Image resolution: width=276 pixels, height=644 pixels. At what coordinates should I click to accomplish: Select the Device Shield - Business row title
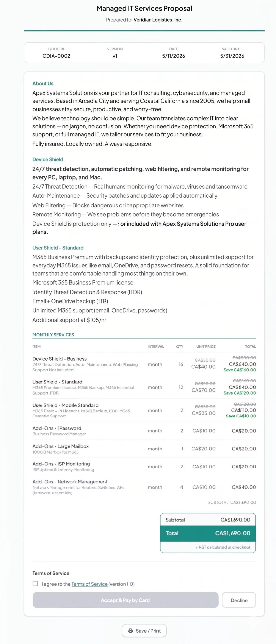coord(59,359)
